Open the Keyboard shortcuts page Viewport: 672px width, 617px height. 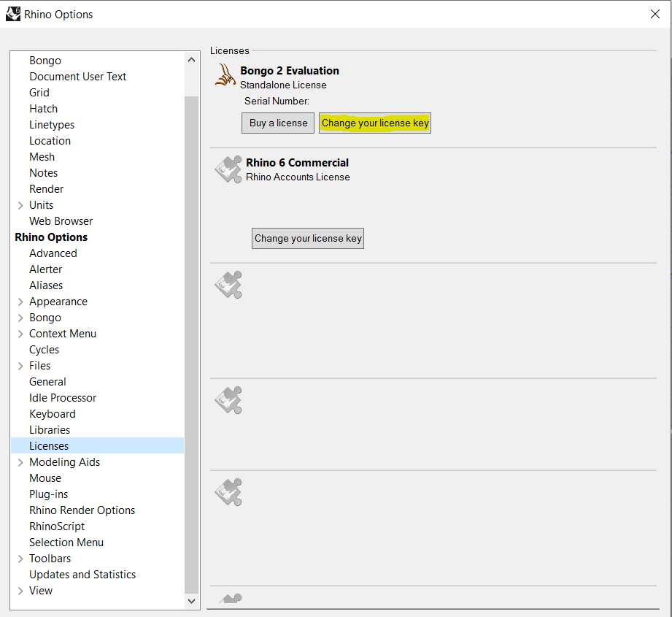coord(53,414)
